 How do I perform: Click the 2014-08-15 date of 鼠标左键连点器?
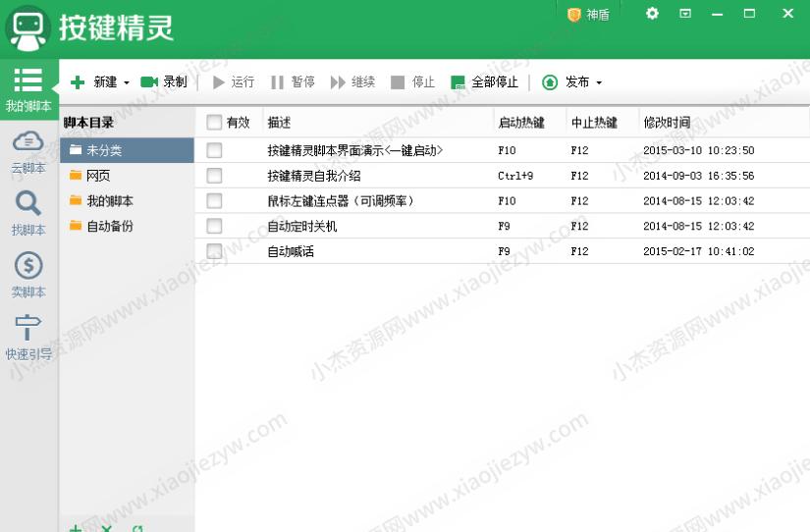(698, 201)
